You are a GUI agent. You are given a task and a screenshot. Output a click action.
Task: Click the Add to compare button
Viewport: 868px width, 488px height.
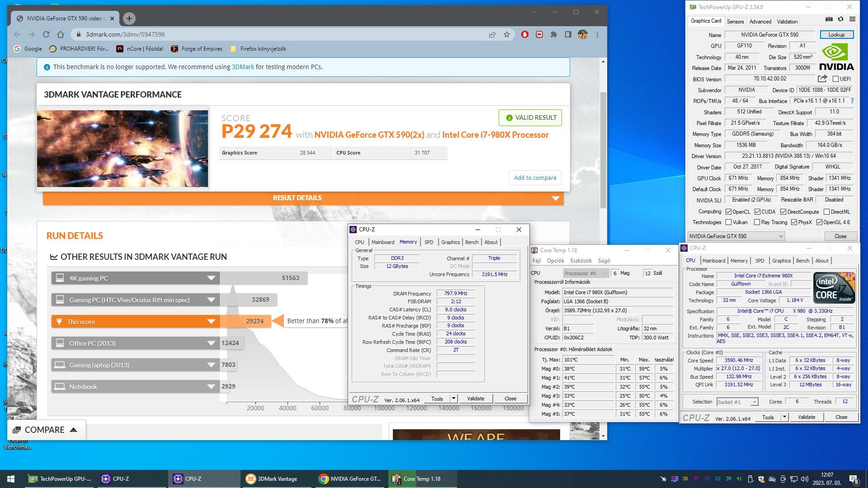point(535,178)
